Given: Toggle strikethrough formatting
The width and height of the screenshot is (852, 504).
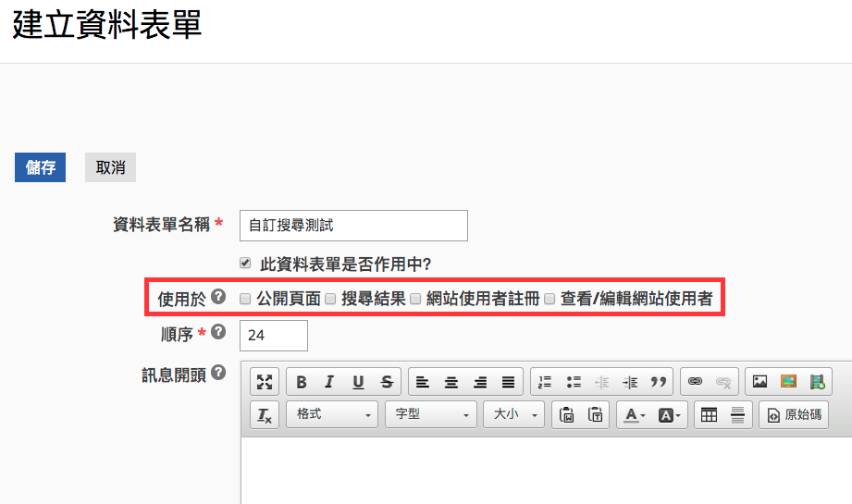Looking at the screenshot, I should (x=387, y=382).
